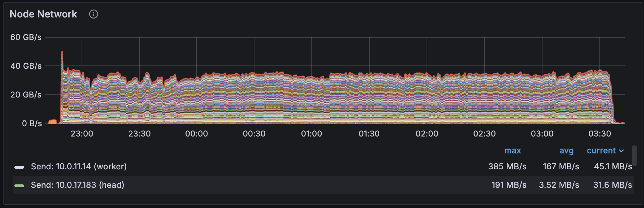Click the current column sort chevron

(x=621, y=151)
